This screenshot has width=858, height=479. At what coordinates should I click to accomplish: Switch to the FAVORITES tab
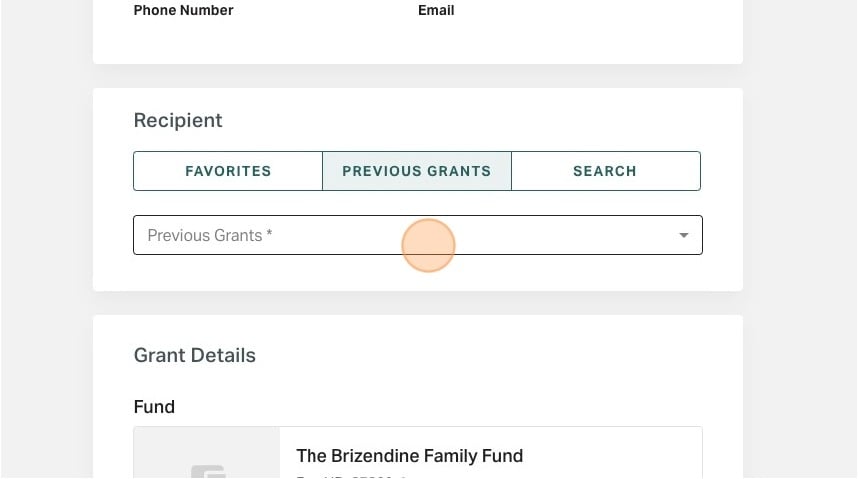(x=228, y=171)
